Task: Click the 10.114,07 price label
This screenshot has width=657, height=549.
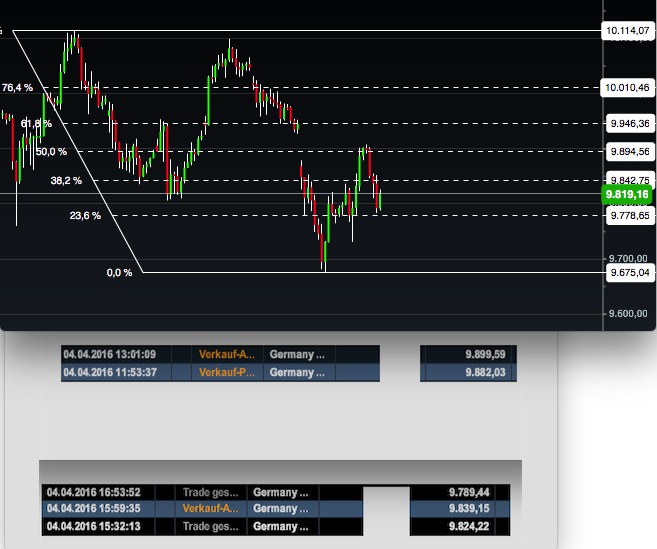Action: tap(628, 31)
